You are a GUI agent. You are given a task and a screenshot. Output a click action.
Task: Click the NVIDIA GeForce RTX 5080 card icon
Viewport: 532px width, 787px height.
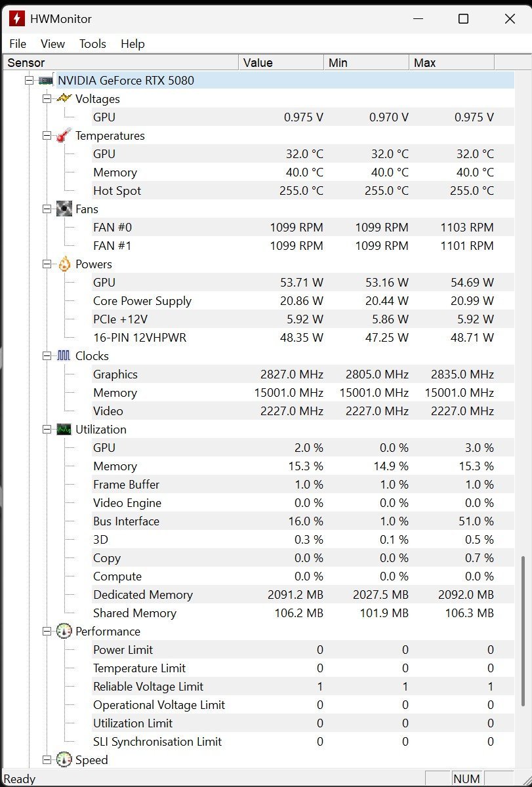(x=46, y=81)
